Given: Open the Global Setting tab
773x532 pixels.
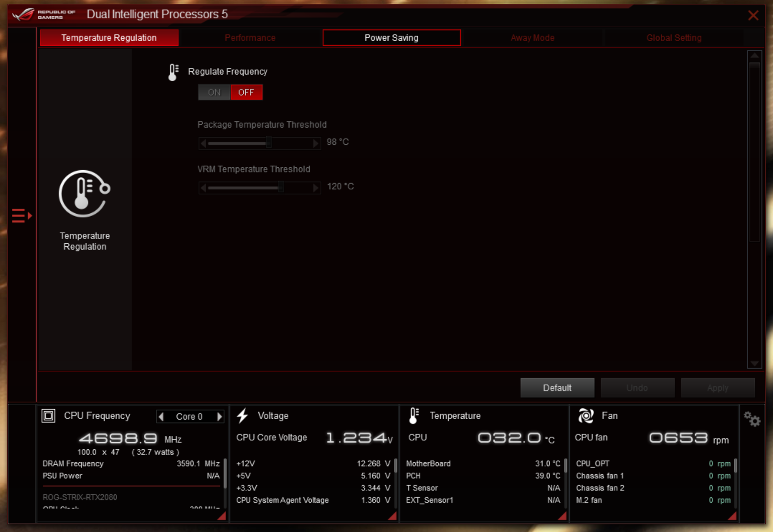Looking at the screenshot, I should pos(674,38).
